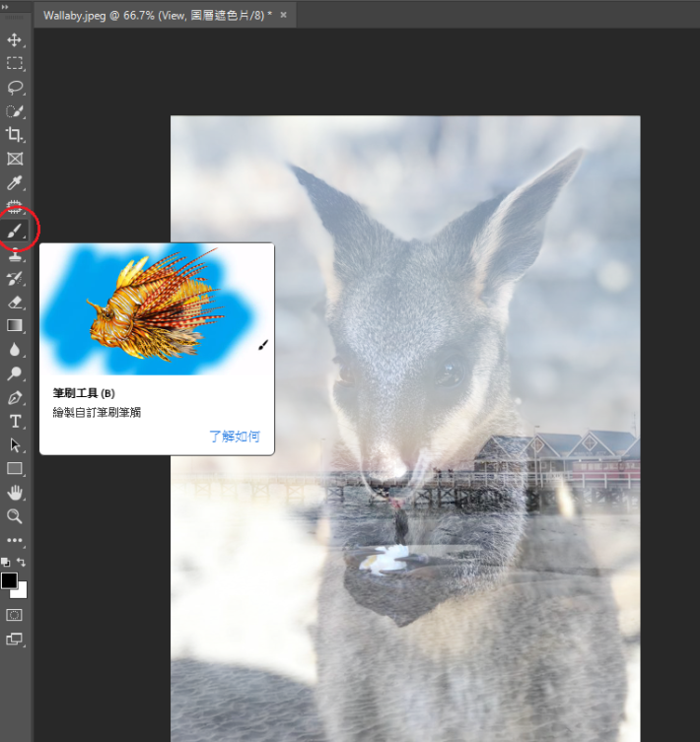Select the Rectangular Marquee tool

tap(15, 63)
